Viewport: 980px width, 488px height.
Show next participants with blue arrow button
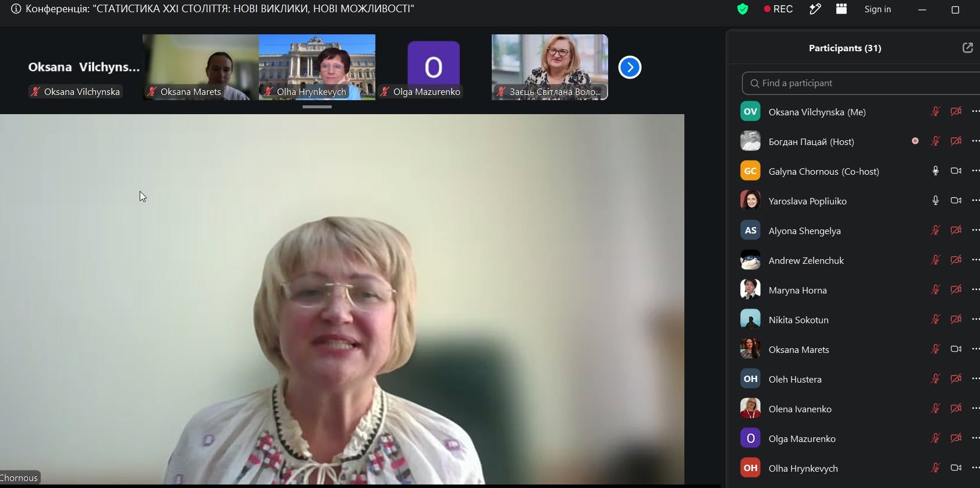(x=630, y=67)
